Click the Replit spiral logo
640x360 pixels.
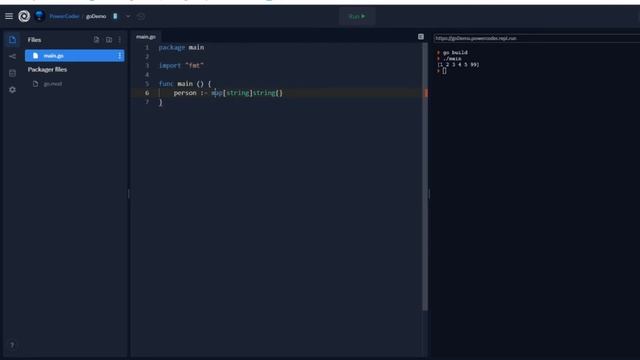pyautogui.click(x=24, y=16)
